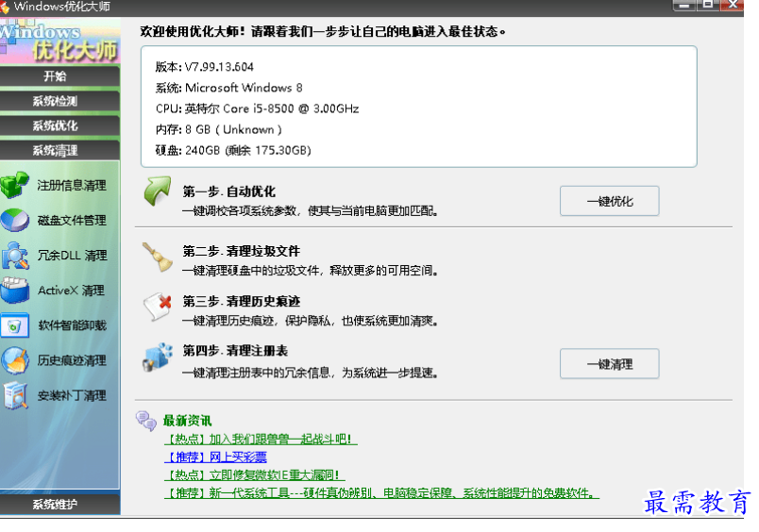Click the Windows优化大师 title bar text
This screenshot has height=532, width=759.
pos(61,7)
